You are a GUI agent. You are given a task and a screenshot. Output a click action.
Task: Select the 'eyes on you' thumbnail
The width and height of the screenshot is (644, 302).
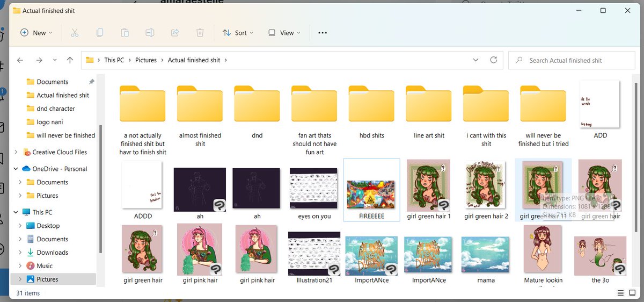pos(314,190)
